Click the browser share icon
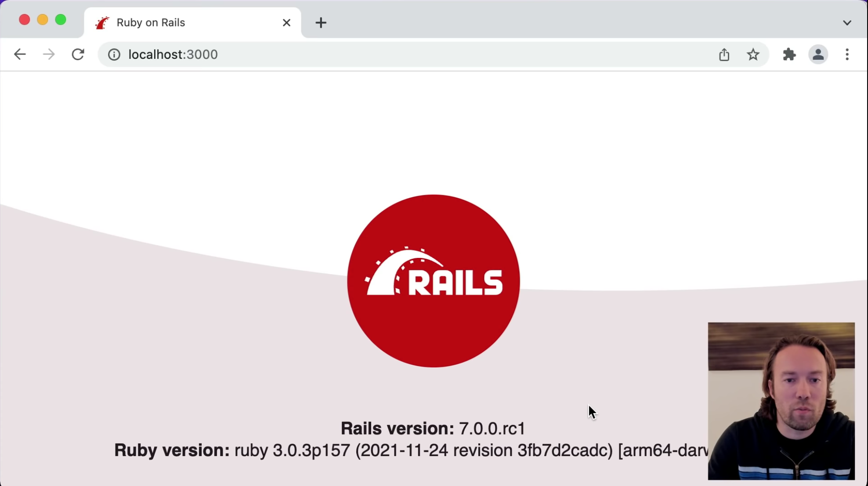The width and height of the screenshot is (868, 486). [724, 54]
